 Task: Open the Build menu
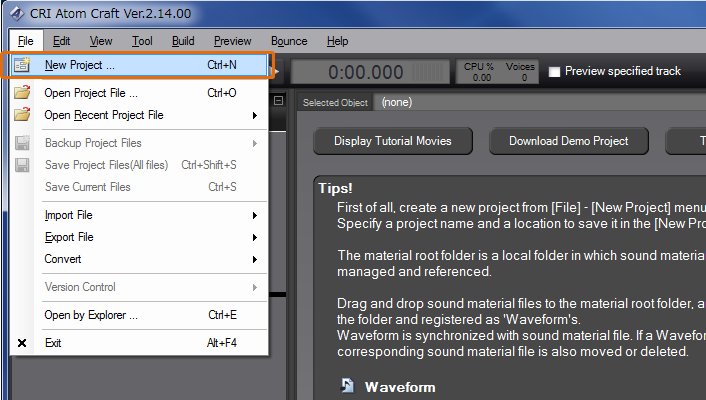click(183, 41)
